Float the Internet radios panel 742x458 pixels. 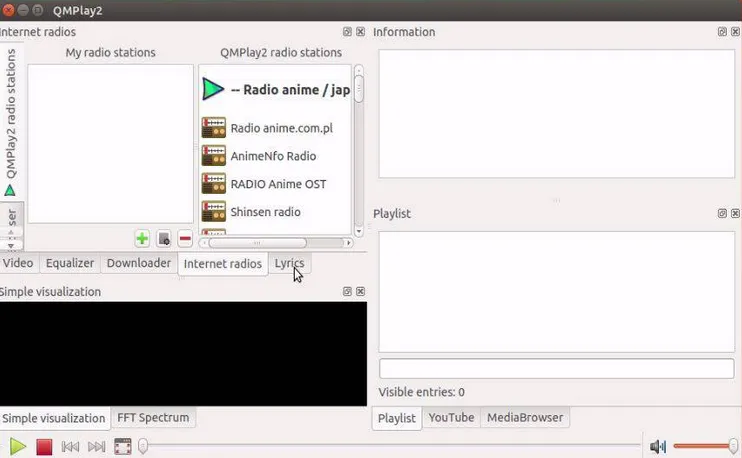click(347, 32)
